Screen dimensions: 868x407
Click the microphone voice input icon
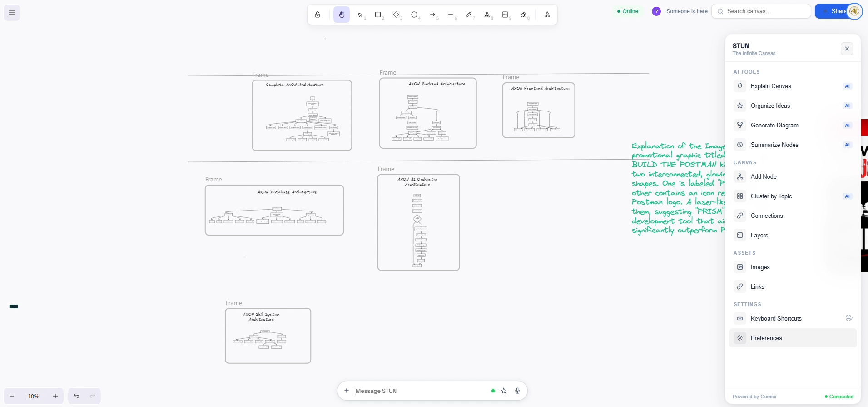pos(517,391)
